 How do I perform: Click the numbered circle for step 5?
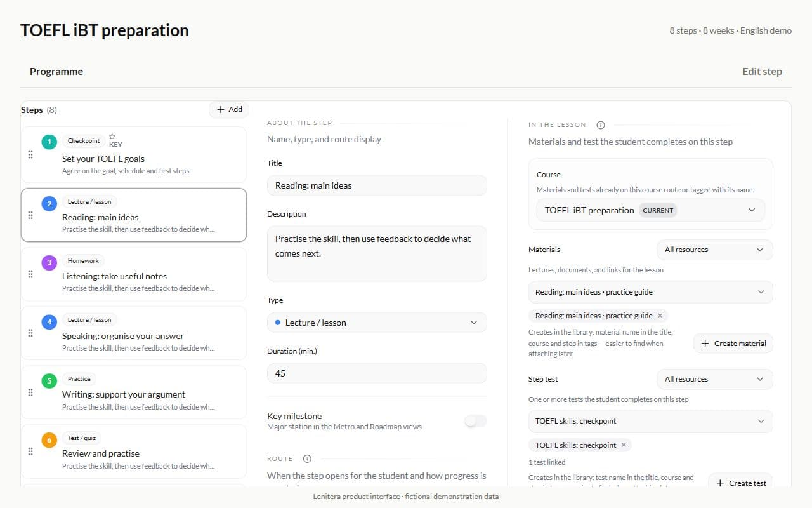pos(49,381)
